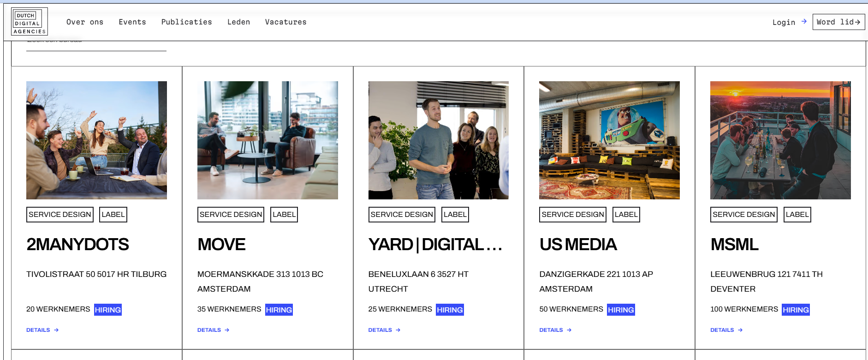Click the Details arrow icon on Move

click(x=227, y=330)
